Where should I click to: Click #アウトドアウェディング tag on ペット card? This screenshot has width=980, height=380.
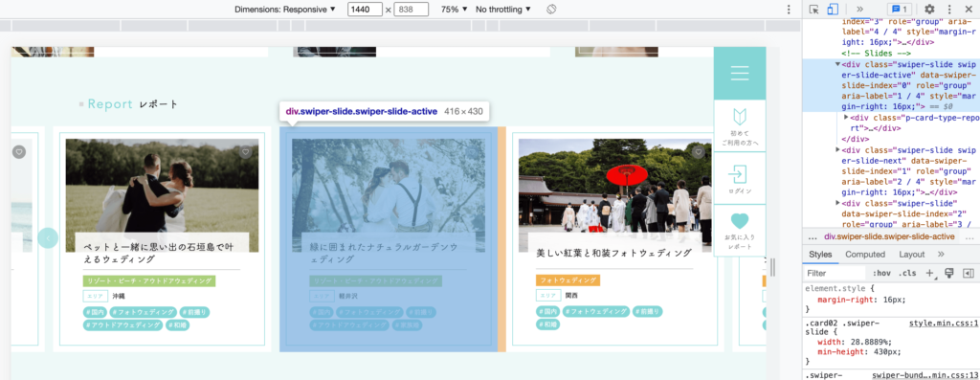tap(122, 325)
